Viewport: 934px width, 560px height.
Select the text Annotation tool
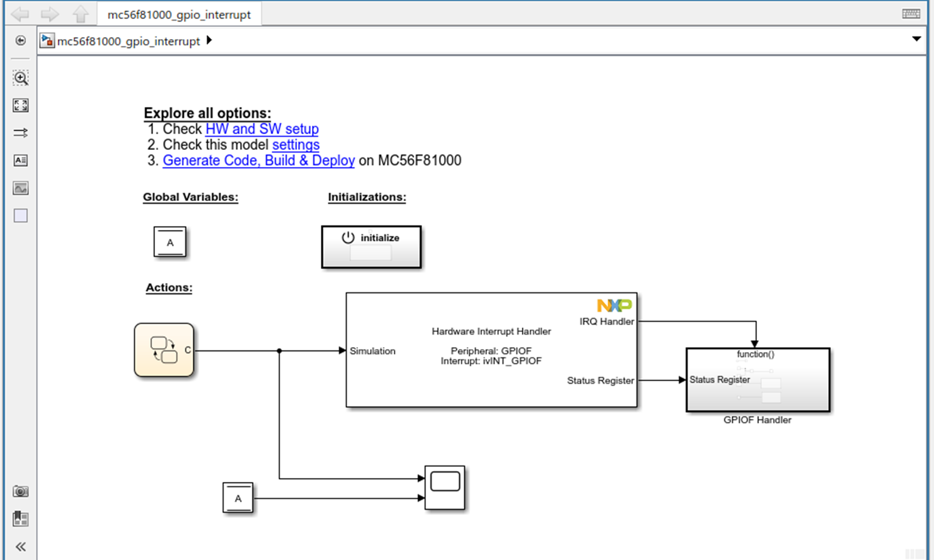pos(21,161)
